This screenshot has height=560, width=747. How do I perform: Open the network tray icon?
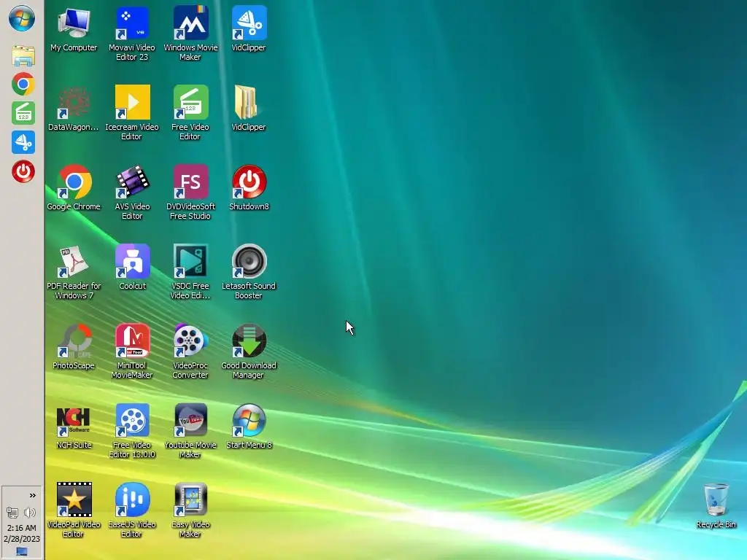[12, 513]
